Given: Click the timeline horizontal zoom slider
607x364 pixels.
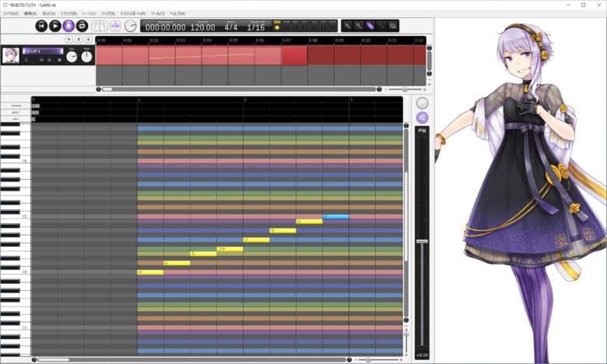Looking at the screenshot, I should tap(405, 89).
